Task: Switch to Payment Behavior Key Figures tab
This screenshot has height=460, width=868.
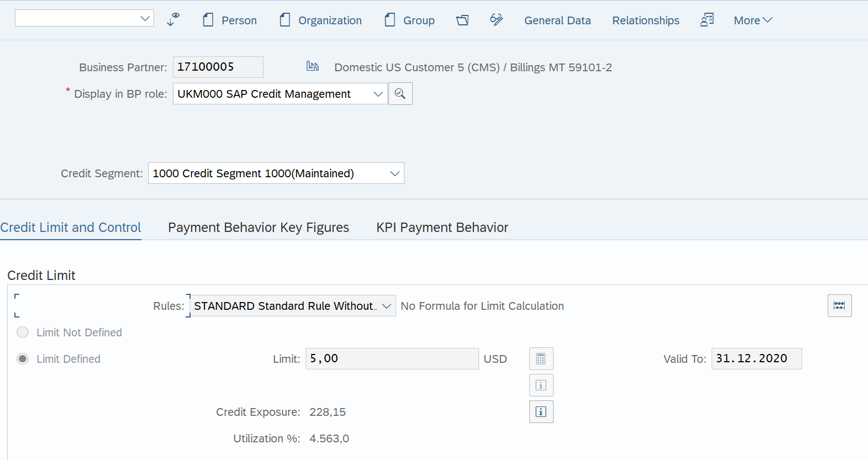Action: point(259,228)
